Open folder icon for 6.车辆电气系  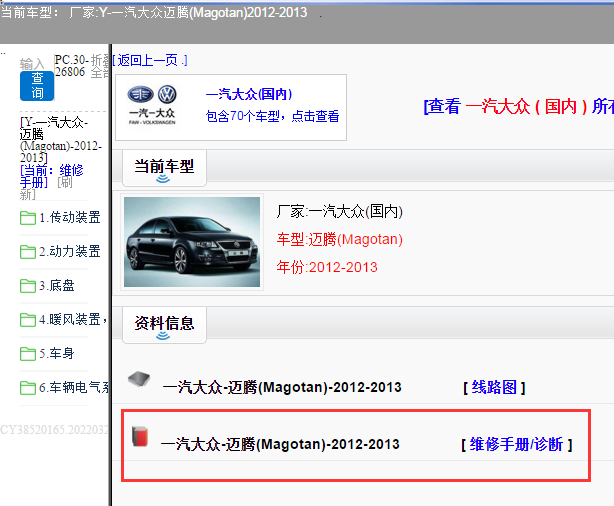pyautogui.click(x=28, y=388)
